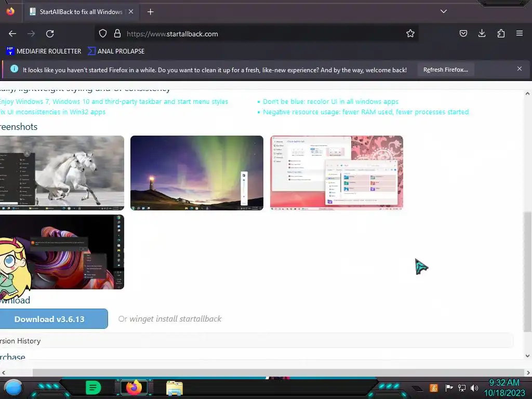Click 'winget install startallback' text

coord(176,318)
